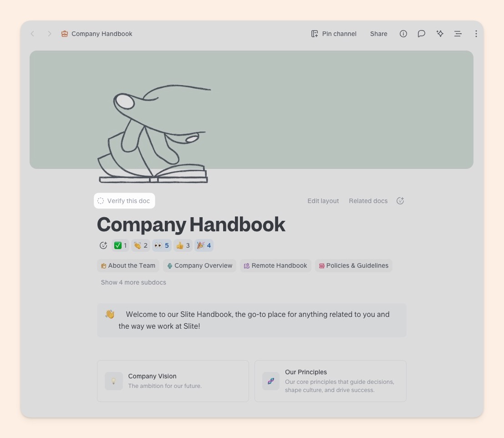Viewport: 504px width, 438px height.
Task: Toggle the green checkmark reaction
Action: click(x=120, y=245)
